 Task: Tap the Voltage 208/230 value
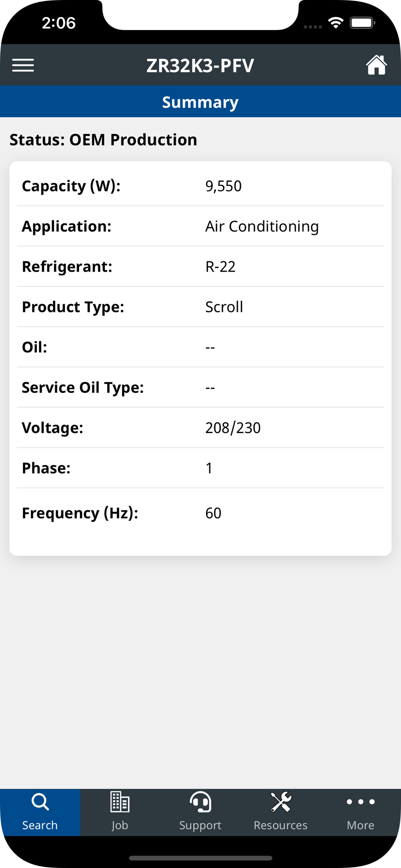pyautogui.click(x=233, y=428)
